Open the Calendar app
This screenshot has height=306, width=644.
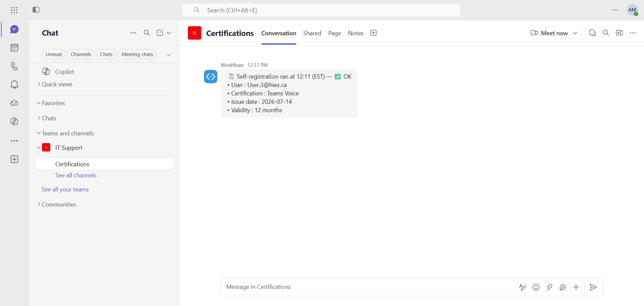point(14,48)
